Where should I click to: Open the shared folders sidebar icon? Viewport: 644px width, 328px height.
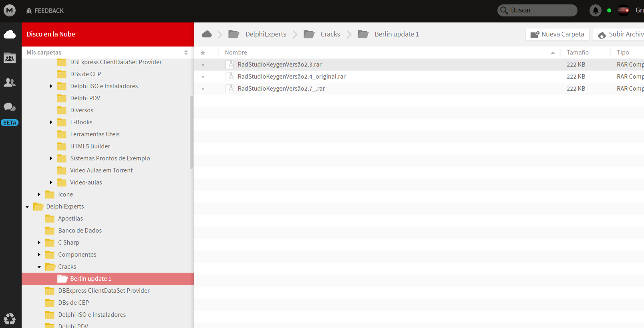[x=10, y=58]
